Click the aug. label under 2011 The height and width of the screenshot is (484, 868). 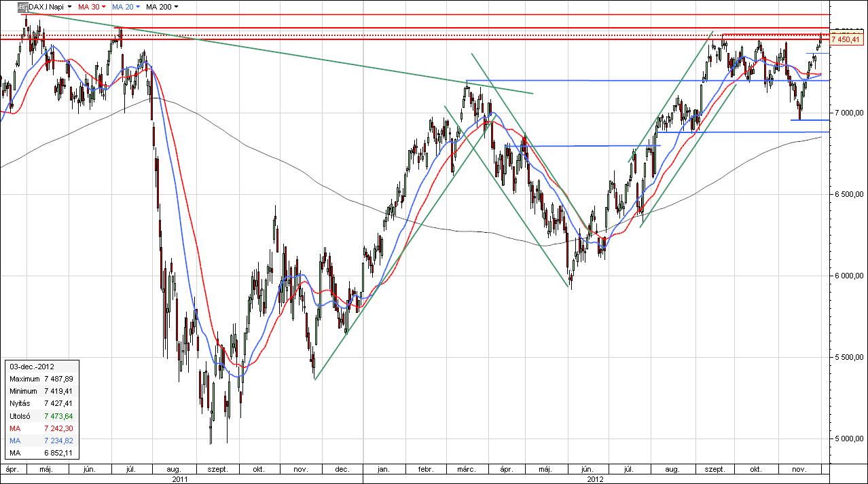click(x=173, y=469)
